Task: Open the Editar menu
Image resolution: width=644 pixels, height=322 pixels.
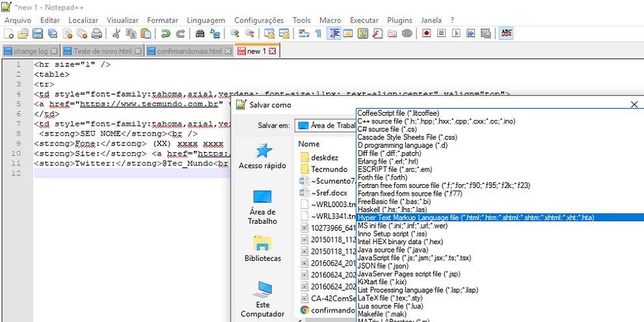Action: pyautogui.click(x=49, y=20)
